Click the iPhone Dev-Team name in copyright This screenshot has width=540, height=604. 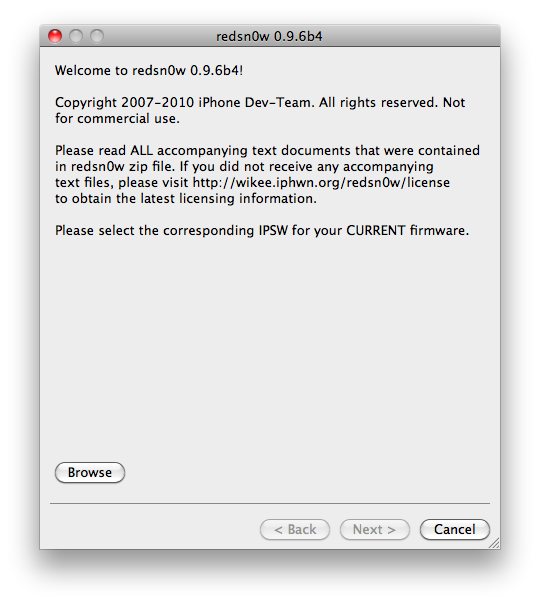[256, 102]
